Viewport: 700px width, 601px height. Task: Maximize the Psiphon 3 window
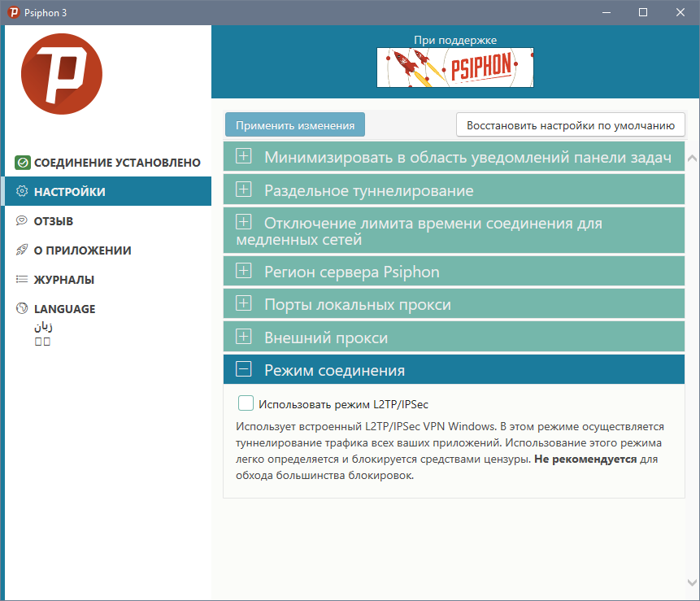[x=643, y=12]
